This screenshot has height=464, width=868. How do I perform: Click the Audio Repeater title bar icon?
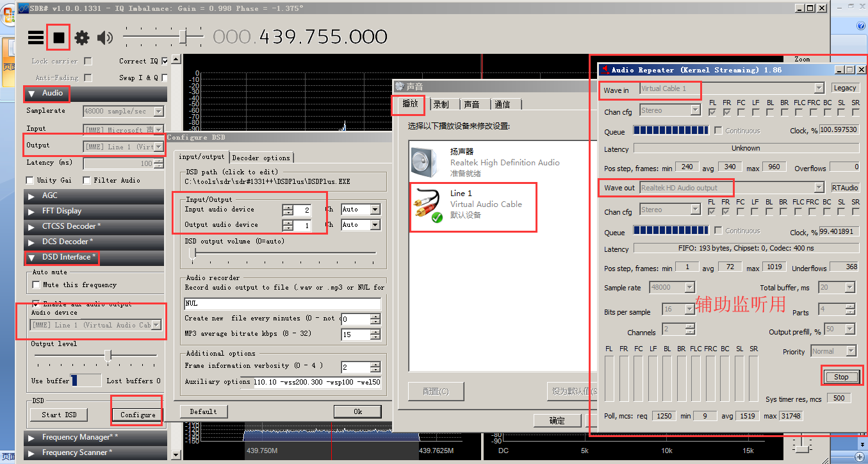tap(605, 69)
